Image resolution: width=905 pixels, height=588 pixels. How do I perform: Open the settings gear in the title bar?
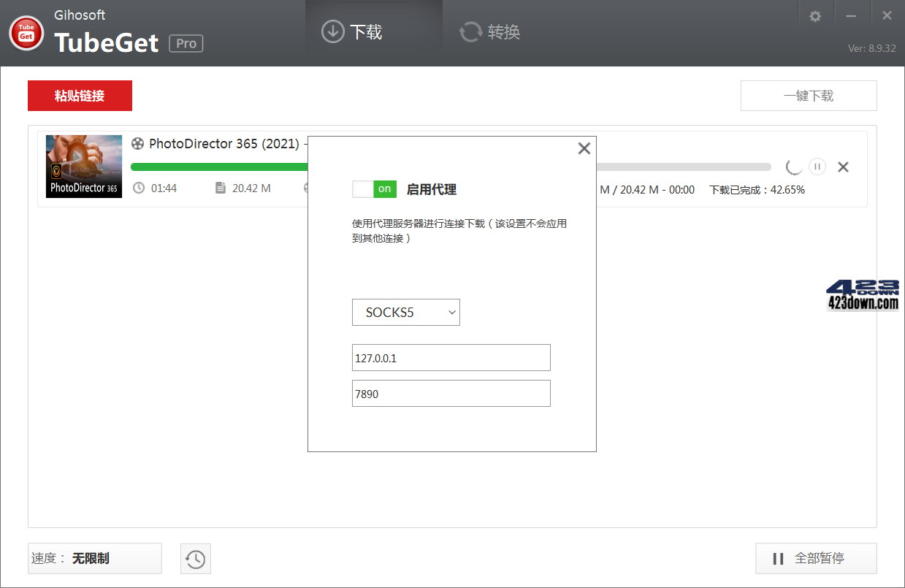[x=815, y=15]
